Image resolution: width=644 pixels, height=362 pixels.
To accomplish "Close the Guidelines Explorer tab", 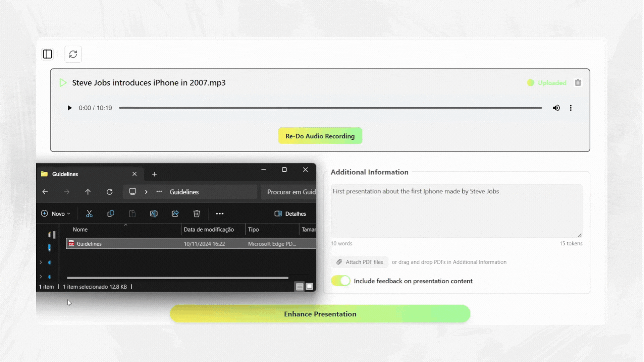I will coord(135,174).
